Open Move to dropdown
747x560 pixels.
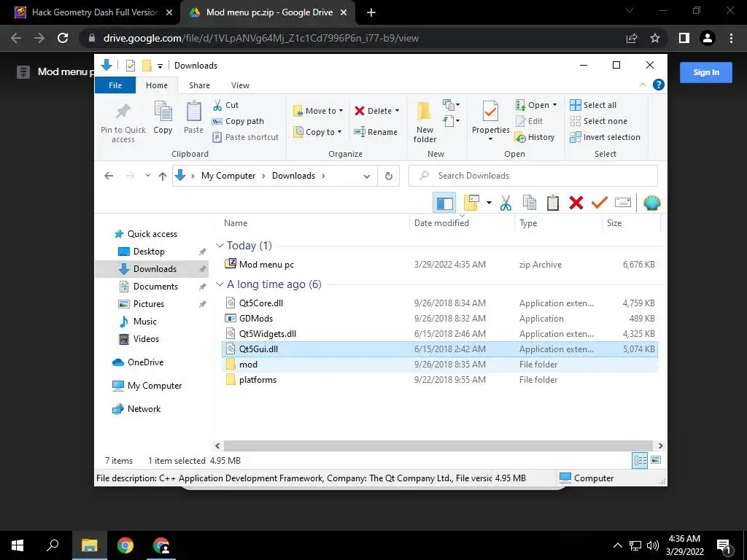point(318,111)
